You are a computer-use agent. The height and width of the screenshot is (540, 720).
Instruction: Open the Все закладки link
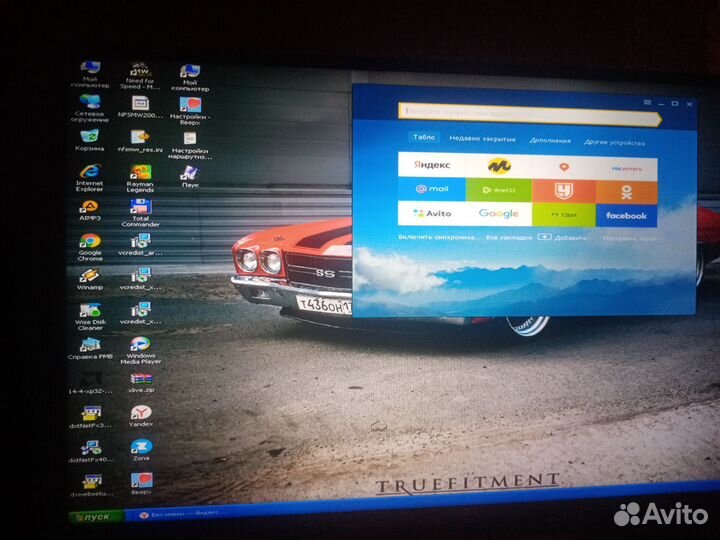[x=509, y=238]
